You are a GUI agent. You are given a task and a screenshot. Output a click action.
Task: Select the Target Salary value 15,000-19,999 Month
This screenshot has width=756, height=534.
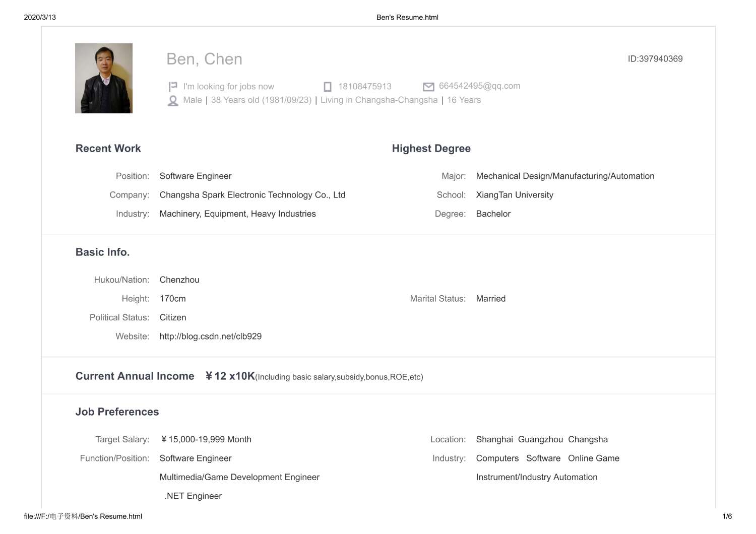(206, 439)
